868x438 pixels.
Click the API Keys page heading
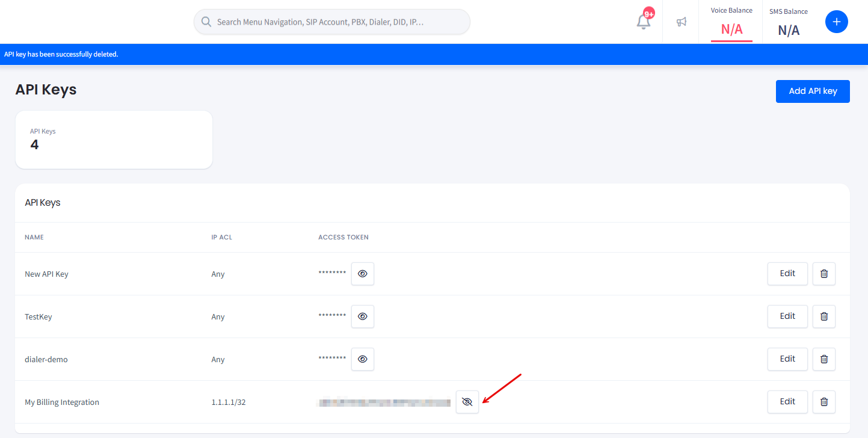pos(46,90)
